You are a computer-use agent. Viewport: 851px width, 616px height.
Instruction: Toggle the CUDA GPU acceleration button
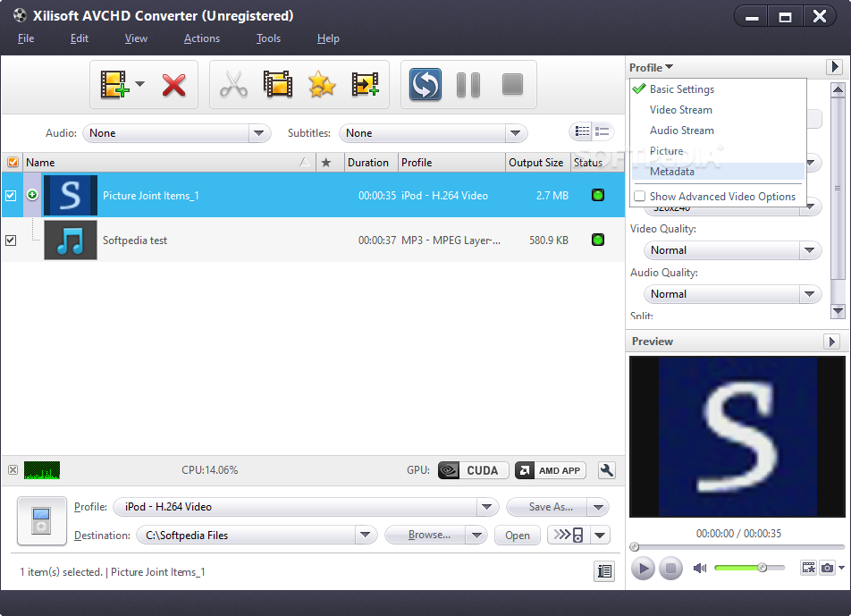pyautogui.click(x=473, y=470)
